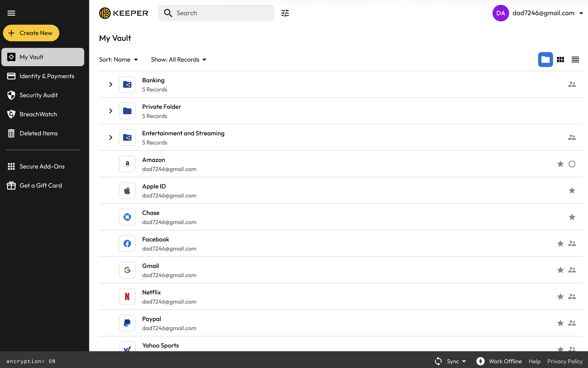Click shared users icon on Banking
588x368 pixels.
point(572,84)
